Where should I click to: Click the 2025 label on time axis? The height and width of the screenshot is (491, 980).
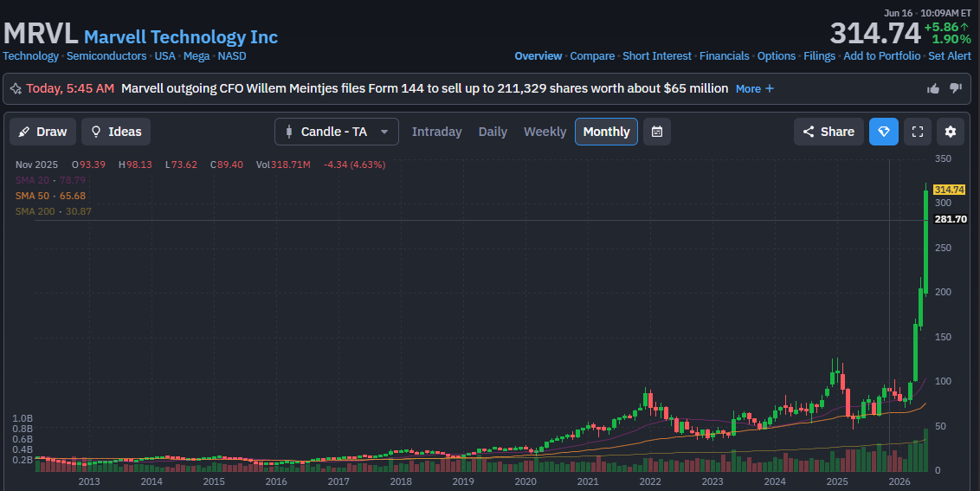(x=837, y=481)
